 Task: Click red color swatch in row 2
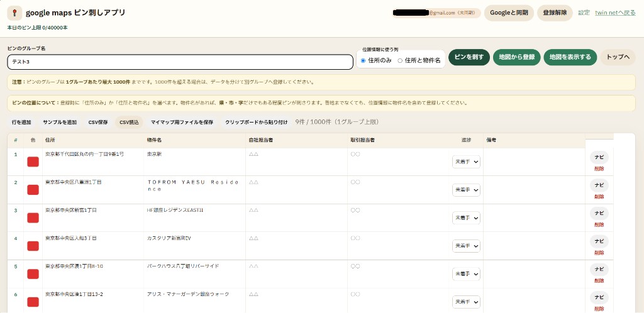[33, 190]
